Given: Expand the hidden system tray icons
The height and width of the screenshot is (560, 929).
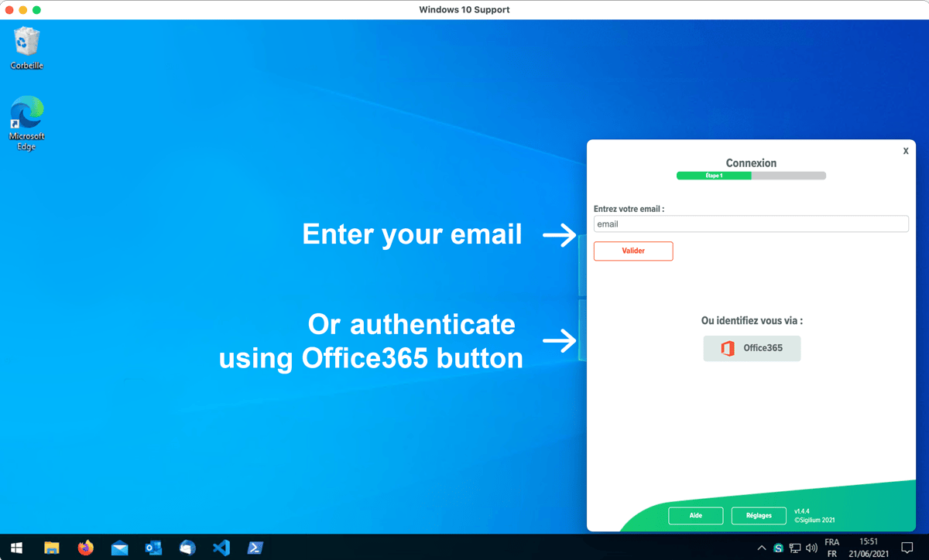Looking at the screenshot, I should [762, 548].
